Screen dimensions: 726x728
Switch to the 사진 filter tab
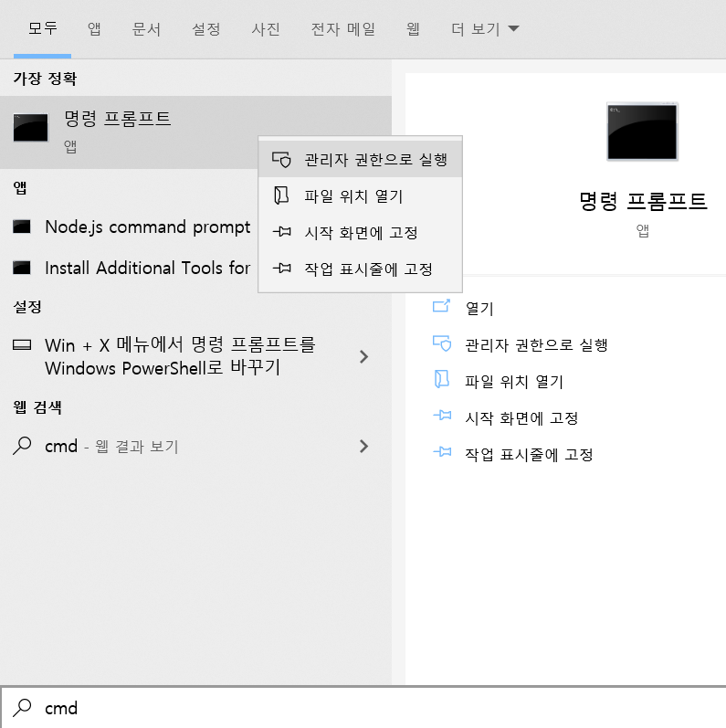click(266, 29)
